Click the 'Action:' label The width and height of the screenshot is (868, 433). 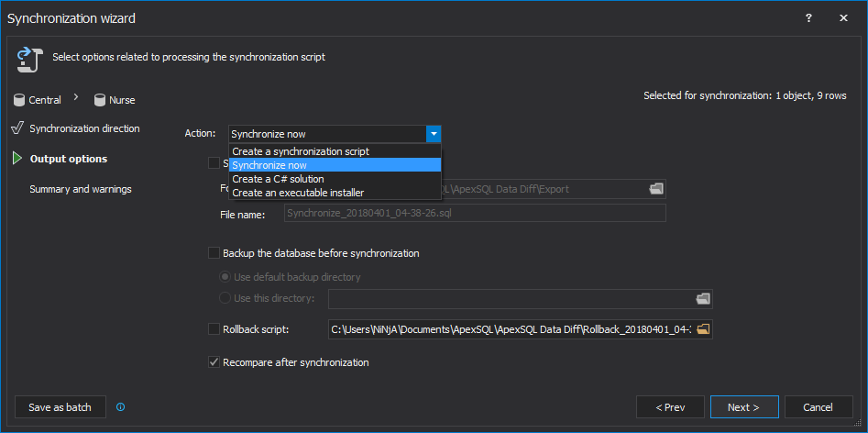tap(201, 133)
